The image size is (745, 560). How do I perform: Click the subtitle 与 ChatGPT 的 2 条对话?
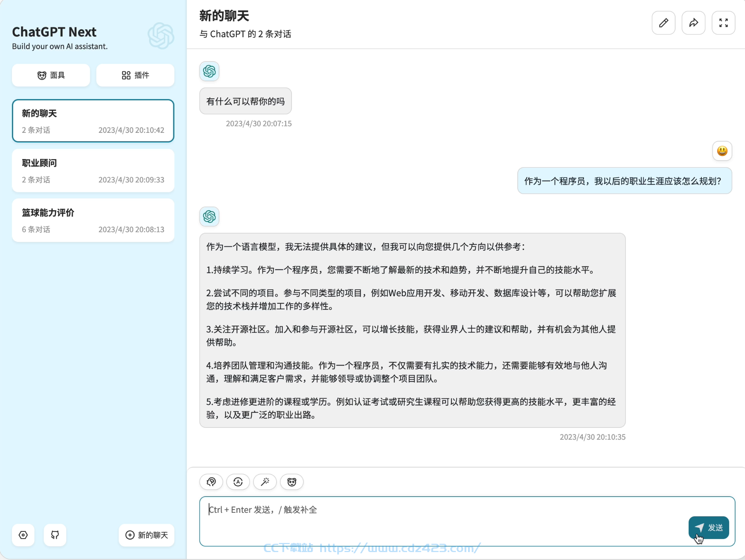pyautogui.click(x=245, y=34)
